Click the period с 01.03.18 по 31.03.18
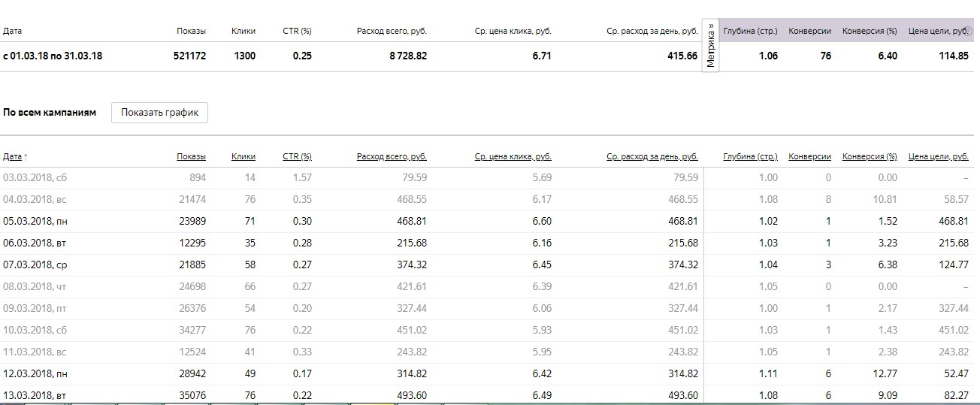This screenshot has height=405, width=980. click(x=53, y=56)
